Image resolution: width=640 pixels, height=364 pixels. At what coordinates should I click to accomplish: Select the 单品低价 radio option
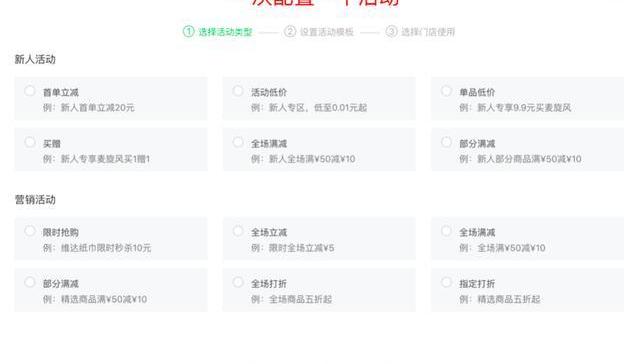click(x=446, y=91)
